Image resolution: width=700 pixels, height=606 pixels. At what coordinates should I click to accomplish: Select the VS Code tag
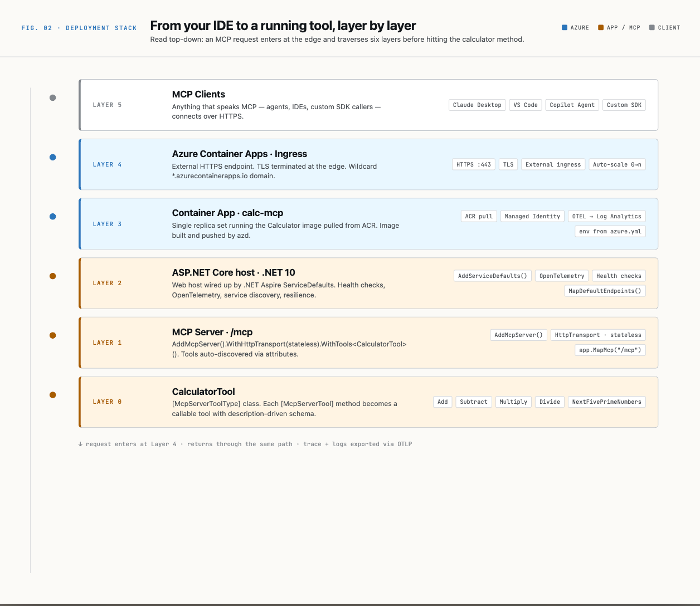(526, 105)
